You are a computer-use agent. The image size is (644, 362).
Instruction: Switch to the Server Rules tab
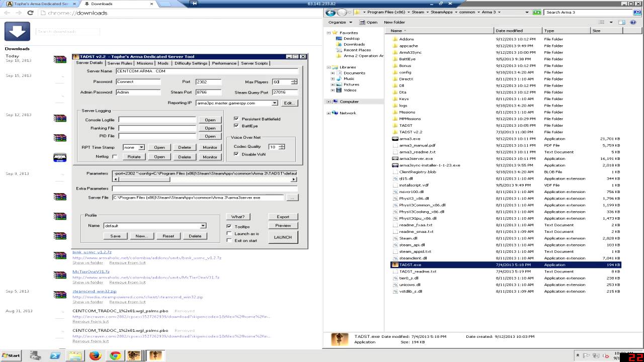point(120,63)
